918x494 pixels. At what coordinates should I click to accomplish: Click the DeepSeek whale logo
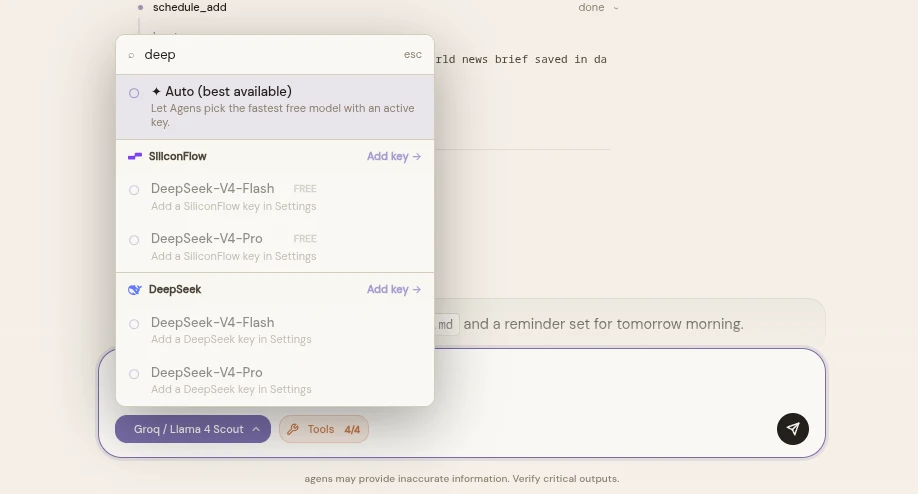135,290
